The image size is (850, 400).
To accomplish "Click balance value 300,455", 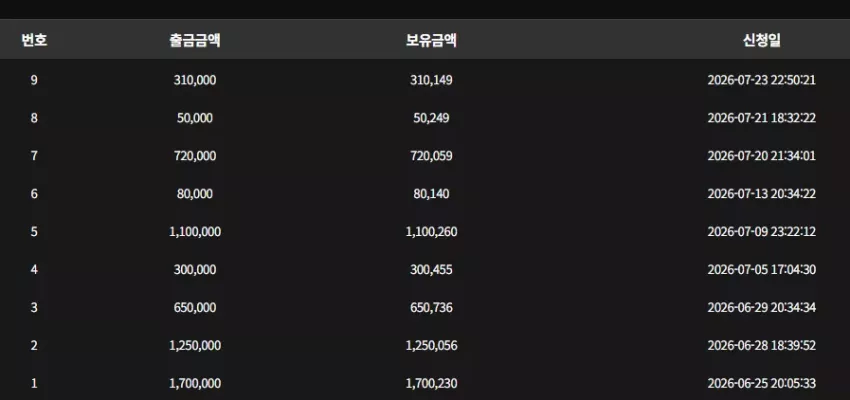I will pyautogui.click(x=431, y=270).
